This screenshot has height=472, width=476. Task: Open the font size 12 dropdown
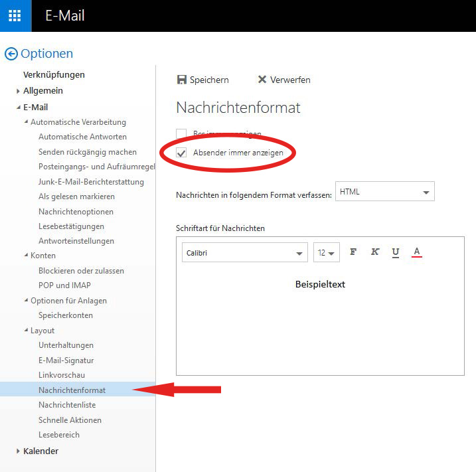[x=327, y=252]
